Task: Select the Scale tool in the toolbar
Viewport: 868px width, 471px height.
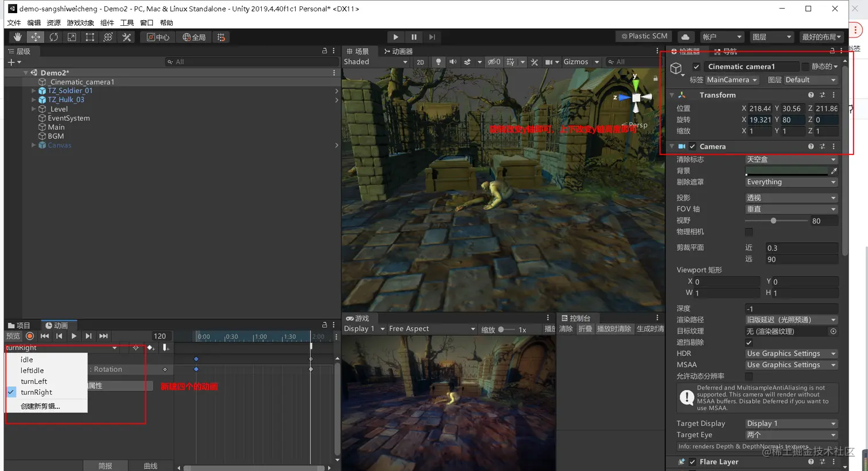Action: click(72, 37)
